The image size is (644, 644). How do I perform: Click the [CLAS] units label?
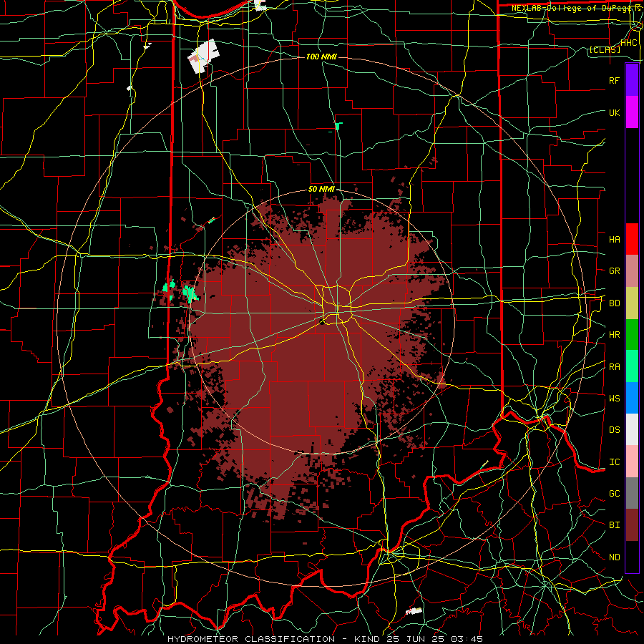pyautogui.click(x=605, y=50)
